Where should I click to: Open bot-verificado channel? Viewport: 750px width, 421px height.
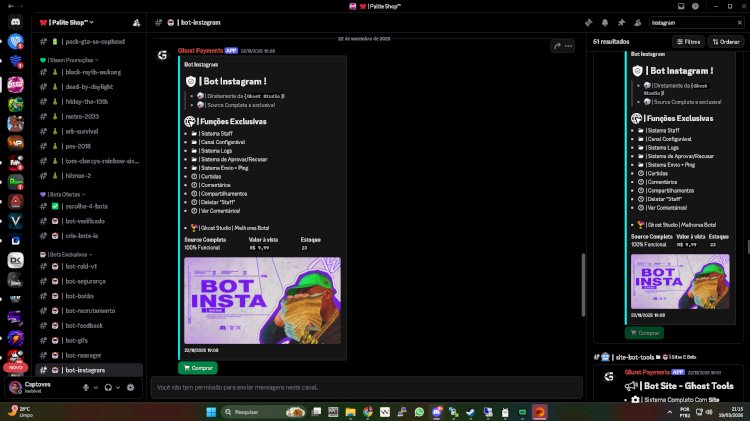[x=89, y=221]
